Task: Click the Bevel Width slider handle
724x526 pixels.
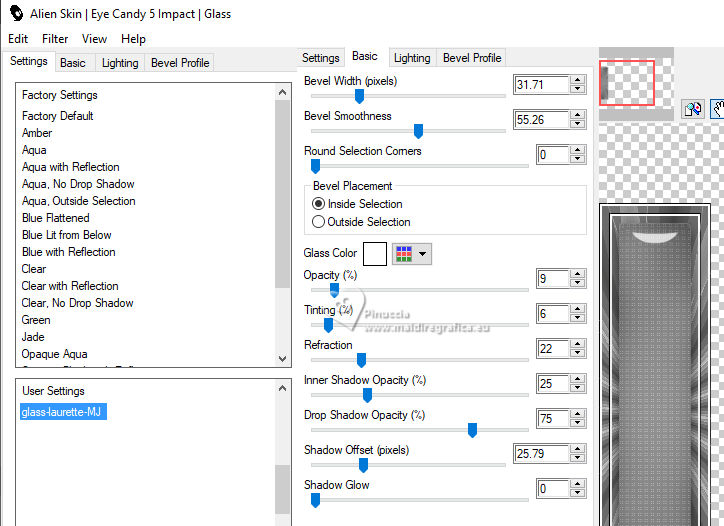Action: click(359, 96)
